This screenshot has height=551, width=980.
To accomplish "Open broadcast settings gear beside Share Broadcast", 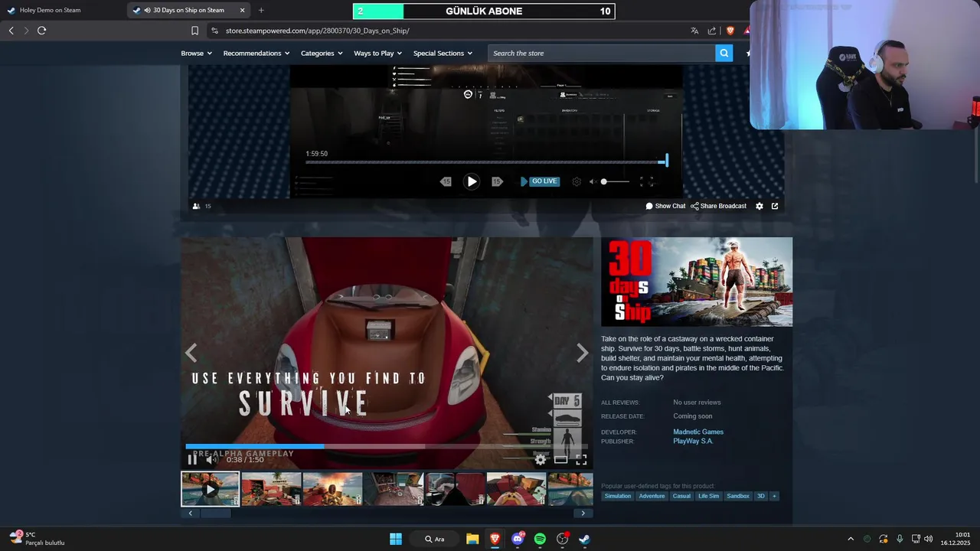I will (759, 206).
